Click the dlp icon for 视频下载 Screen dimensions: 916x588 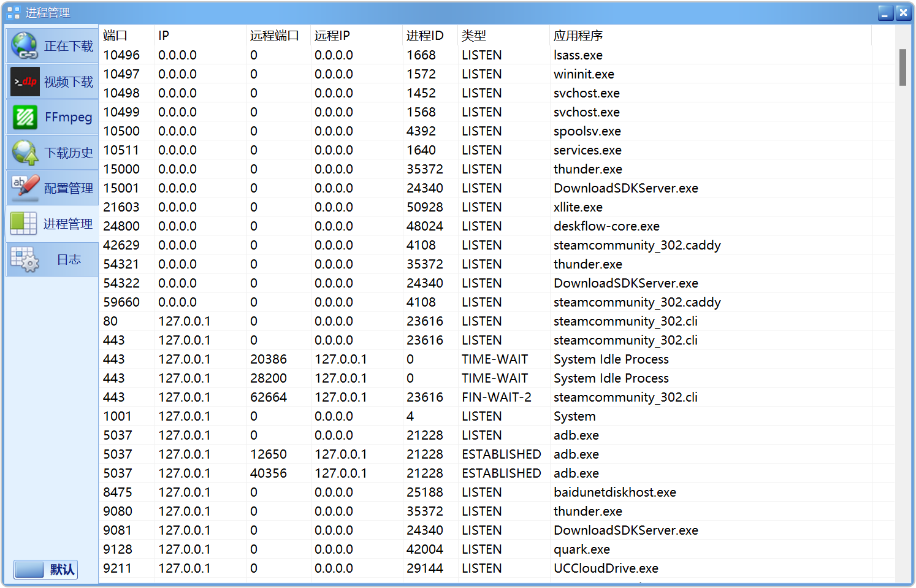pos(25,82)
